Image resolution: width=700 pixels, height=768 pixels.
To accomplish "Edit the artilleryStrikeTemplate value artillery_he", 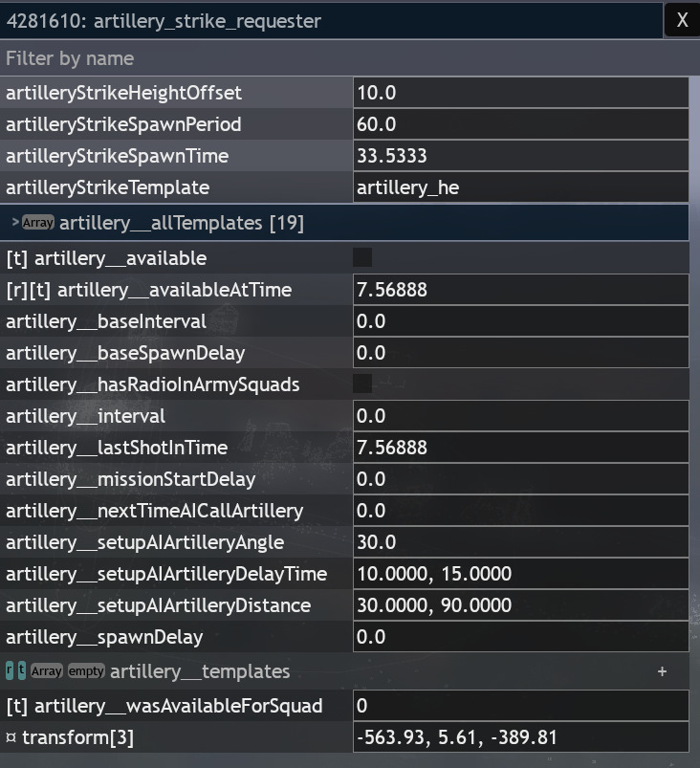I will [x=520, y=187].
